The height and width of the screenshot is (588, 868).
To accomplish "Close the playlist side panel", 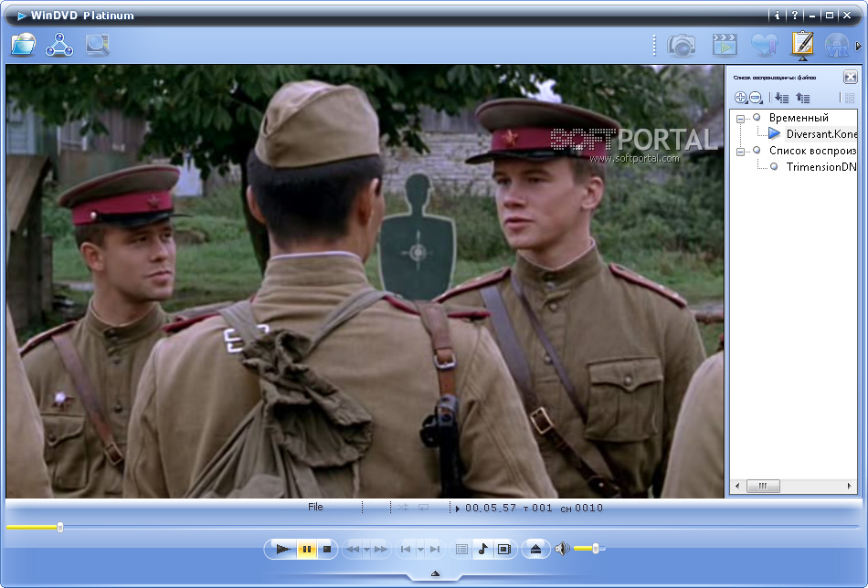I will 851,77.
